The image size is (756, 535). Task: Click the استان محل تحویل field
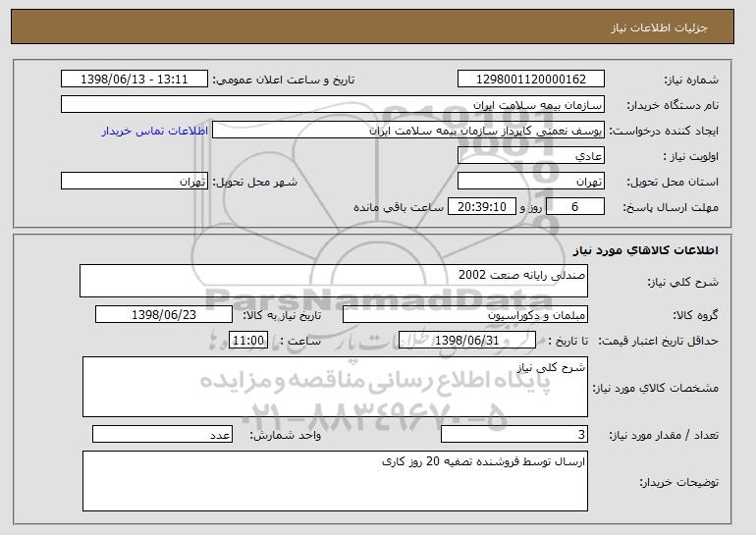pyautogui.click(x=531, y=182)
